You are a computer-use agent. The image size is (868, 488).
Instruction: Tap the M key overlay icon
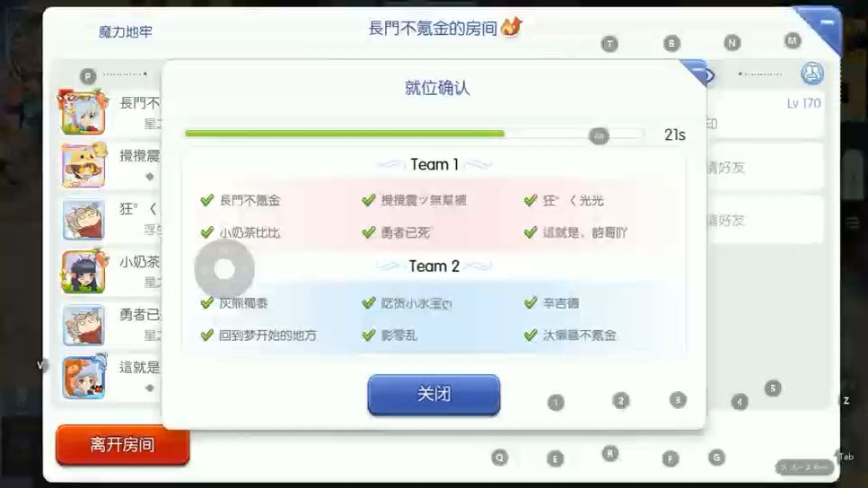point(793,40)
